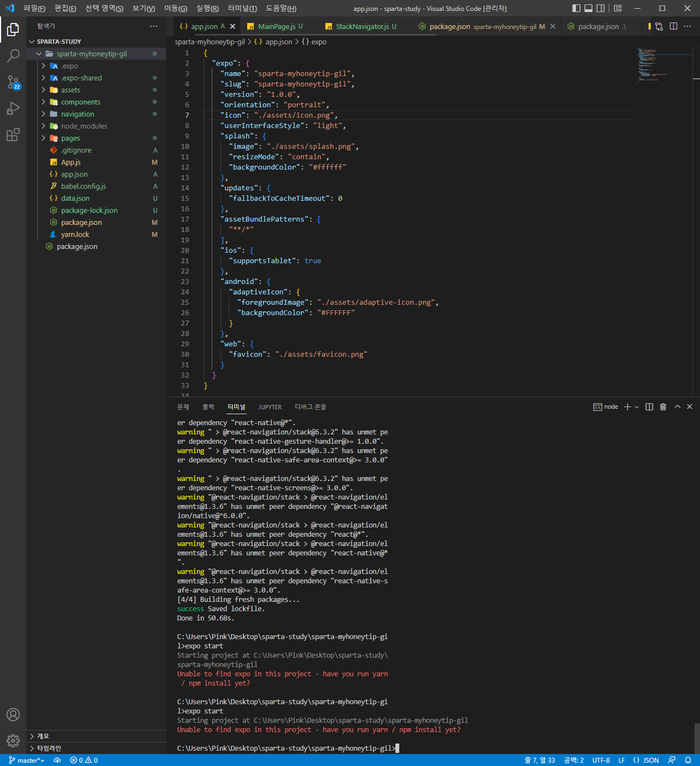Open the feedback icon in status bar
Viewport: 700px width, 766px height.
pos(672,760)
